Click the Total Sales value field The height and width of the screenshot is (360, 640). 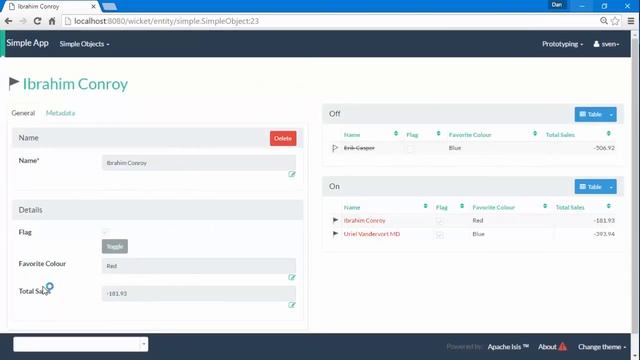(x=199, y=293)
